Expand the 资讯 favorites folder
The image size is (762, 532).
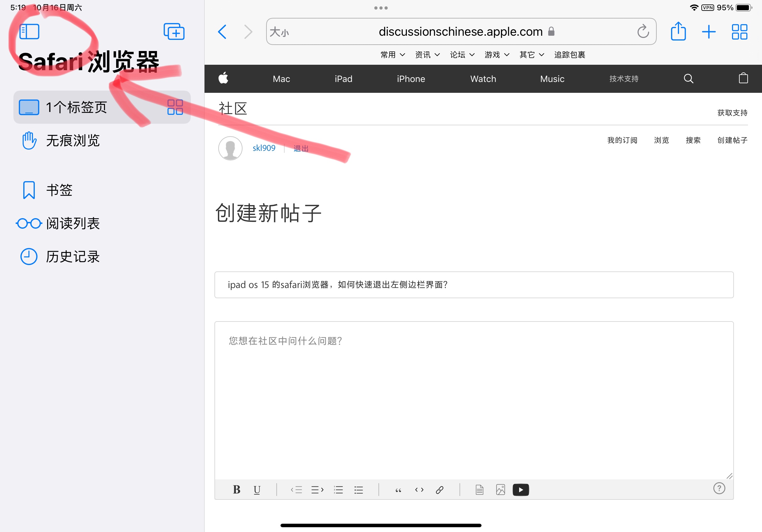428,55
